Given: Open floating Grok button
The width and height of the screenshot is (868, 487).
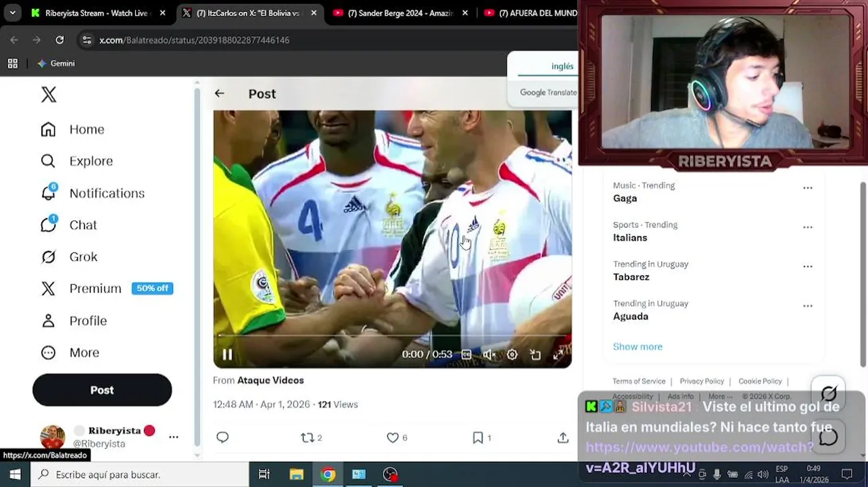Looking at the screenshot, I should [x=829, y=393].
